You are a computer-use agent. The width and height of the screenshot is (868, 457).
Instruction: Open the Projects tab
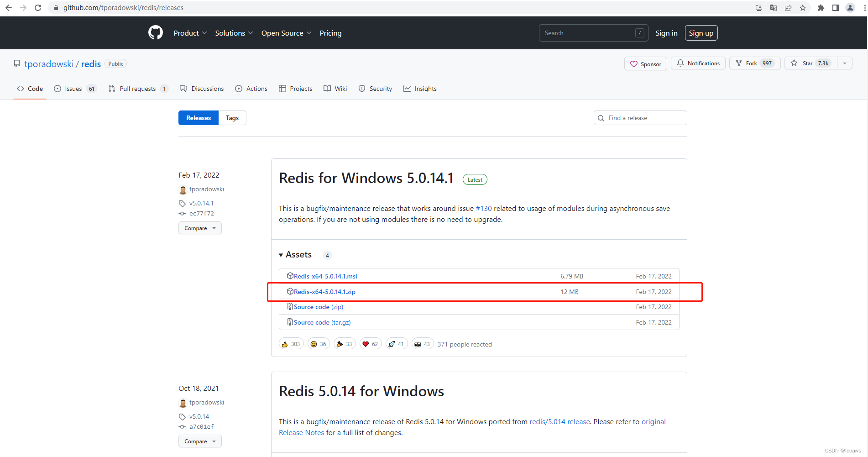click(x=295, y=89)
